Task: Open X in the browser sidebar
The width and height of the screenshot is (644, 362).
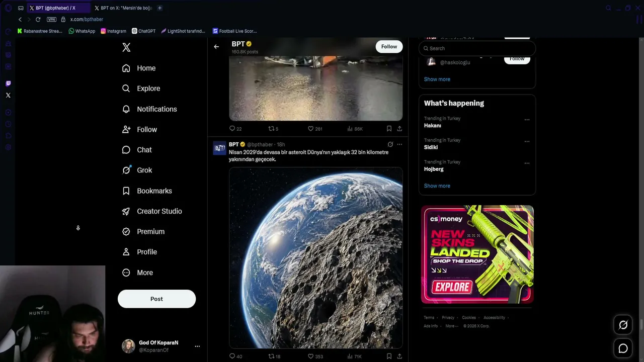Action: pos(8,95)
